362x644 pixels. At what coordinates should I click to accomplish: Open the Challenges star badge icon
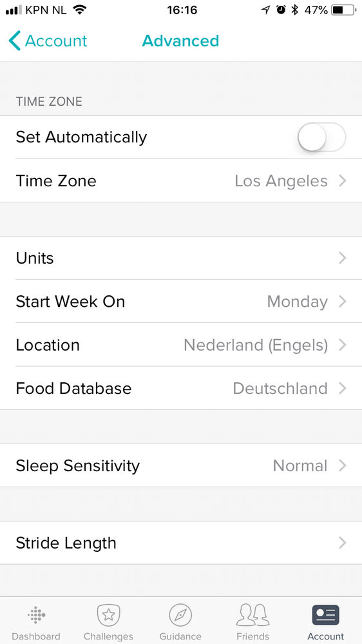(x=108, y=615)
